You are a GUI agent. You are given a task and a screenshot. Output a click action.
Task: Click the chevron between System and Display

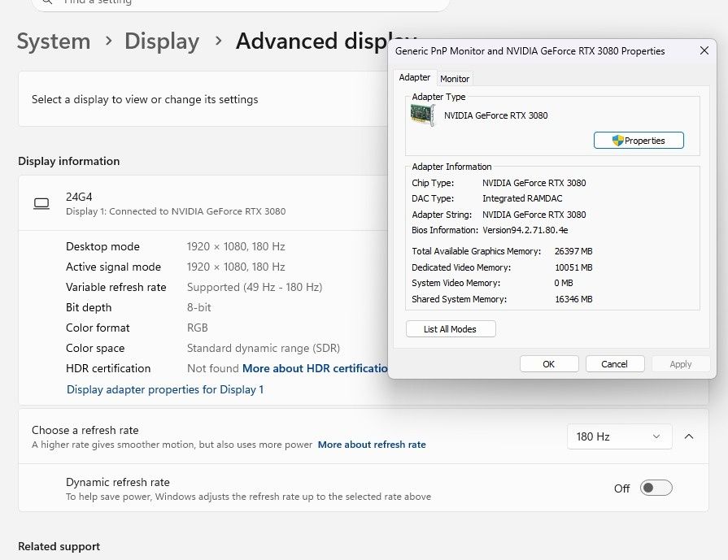(109, 41)
